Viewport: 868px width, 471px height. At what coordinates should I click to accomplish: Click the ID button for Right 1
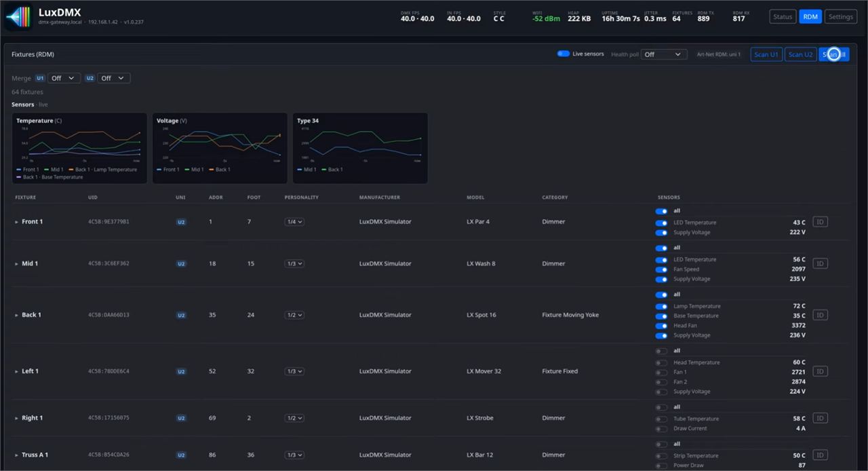coord(820,418)
